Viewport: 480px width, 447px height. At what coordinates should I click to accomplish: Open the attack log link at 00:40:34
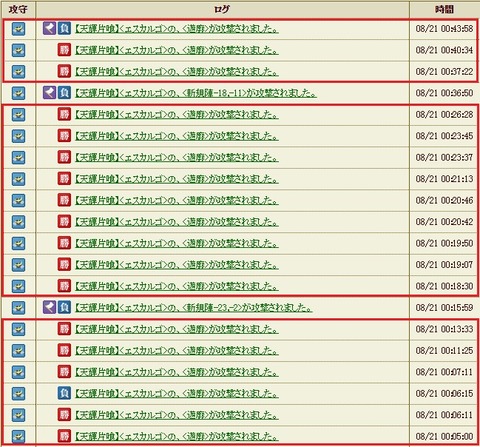tap(176, 50)
